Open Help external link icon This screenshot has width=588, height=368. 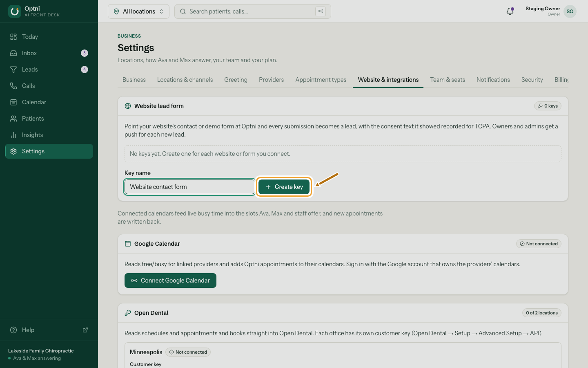(x=85, y=330)
